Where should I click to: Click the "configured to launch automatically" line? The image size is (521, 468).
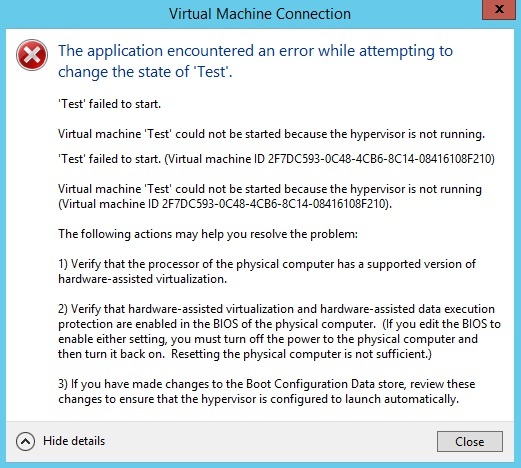258,399
